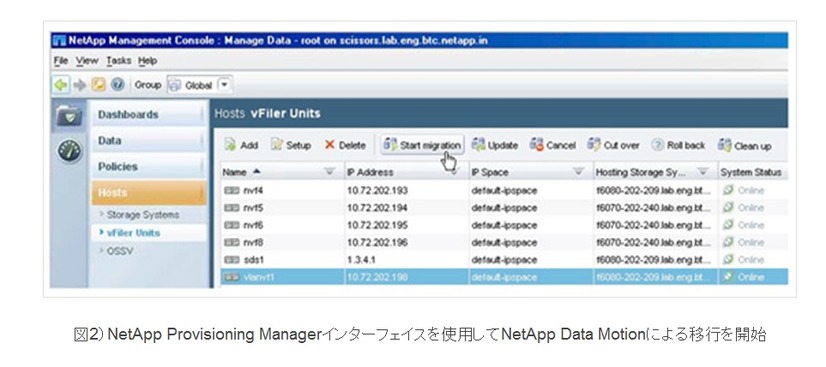826x367 pixels.
Task: Click the green back arrow icon
Action: click(61, 85)
